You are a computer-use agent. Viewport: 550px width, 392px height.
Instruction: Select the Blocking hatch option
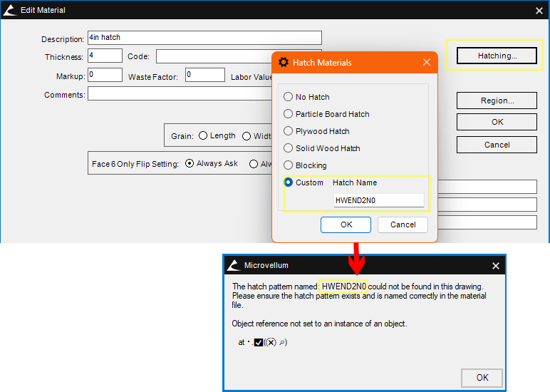tap(289, 165)
